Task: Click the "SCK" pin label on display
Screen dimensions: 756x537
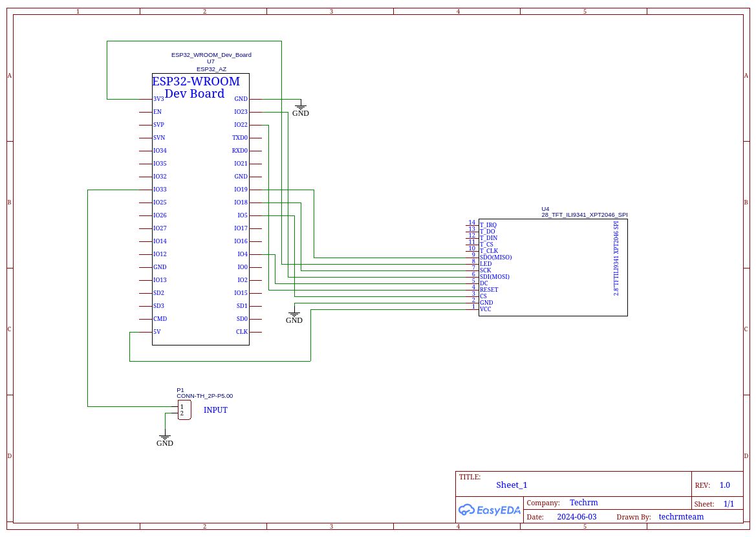Action: (x=485, y=270)
